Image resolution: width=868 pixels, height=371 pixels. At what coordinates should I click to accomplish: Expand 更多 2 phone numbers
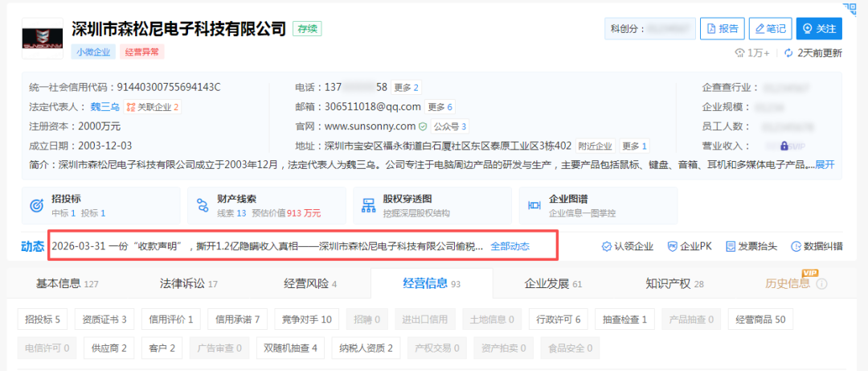pos(406,88)
